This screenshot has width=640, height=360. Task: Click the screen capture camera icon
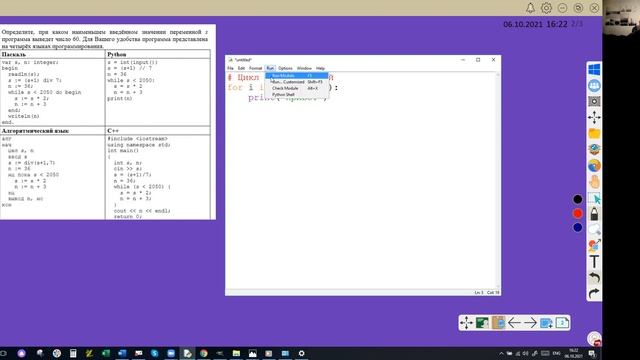[594, 101]
